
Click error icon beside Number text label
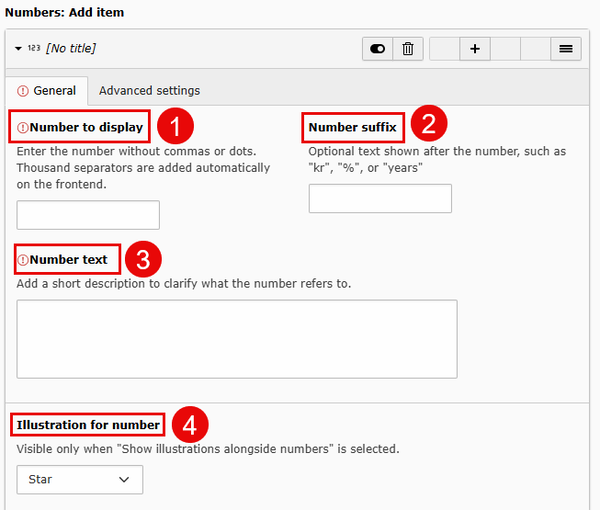pyautogui.click(x=23, y=260)
